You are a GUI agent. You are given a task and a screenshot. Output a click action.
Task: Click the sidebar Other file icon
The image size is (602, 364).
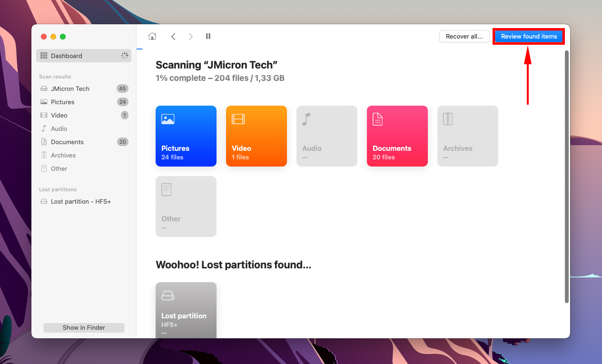coord(44,168)
